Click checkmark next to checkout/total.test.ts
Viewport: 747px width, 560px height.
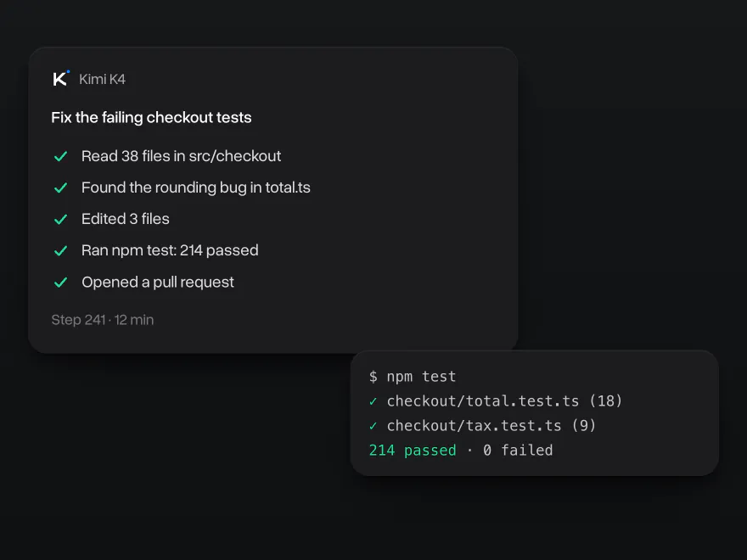coord(373,401)
